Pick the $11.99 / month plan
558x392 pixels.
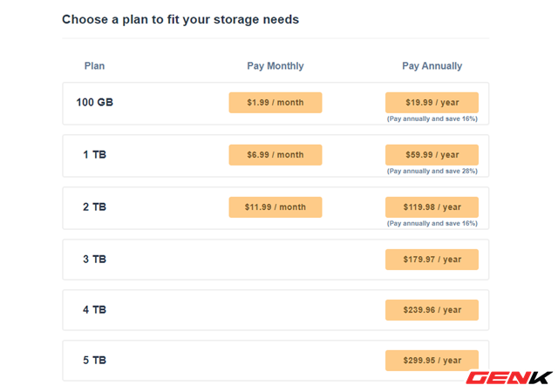(275, 207)
